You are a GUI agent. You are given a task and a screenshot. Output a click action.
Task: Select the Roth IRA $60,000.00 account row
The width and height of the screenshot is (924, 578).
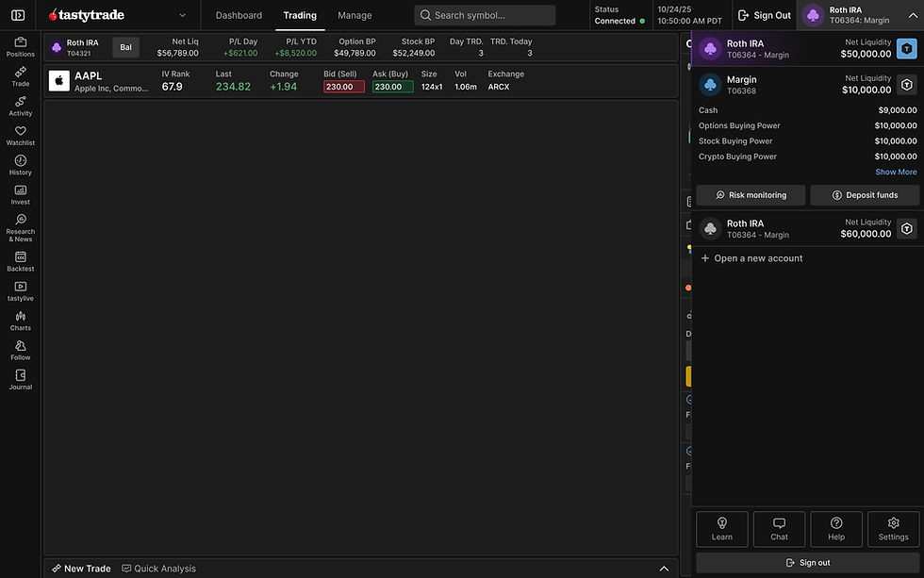[x=807, y=228]
